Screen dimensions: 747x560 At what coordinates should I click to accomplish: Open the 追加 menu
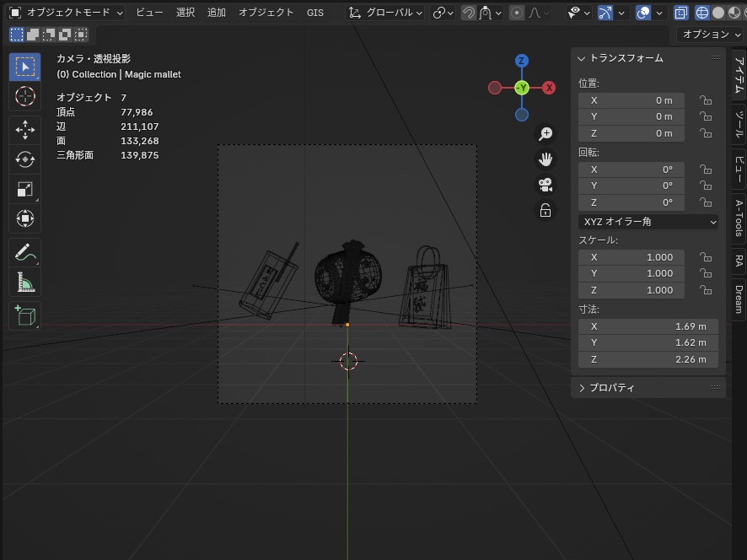217,13
